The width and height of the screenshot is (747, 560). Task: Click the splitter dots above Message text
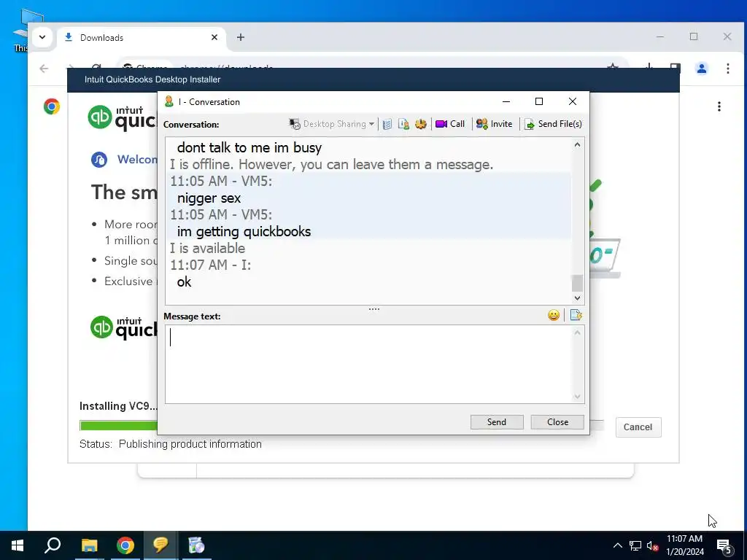(374, 309)
